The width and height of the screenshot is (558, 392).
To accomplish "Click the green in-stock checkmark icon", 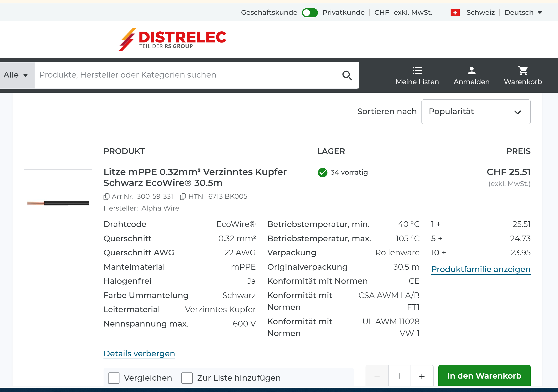I will click(x=322, y=172).
